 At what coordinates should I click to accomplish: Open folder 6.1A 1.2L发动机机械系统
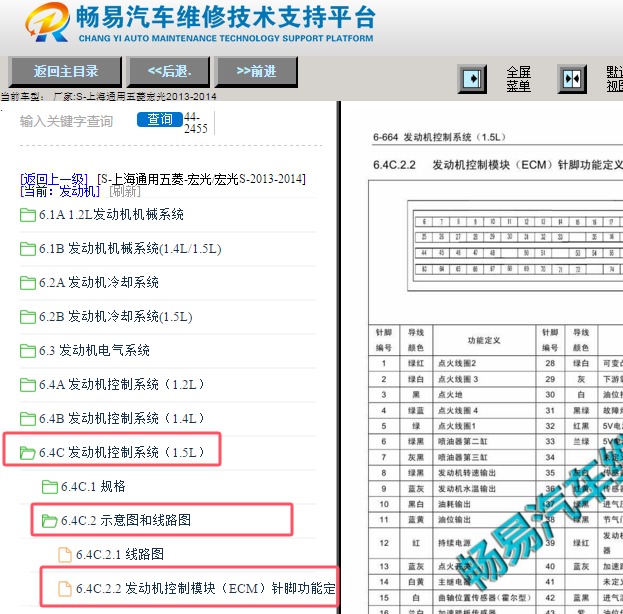(111, 215)
